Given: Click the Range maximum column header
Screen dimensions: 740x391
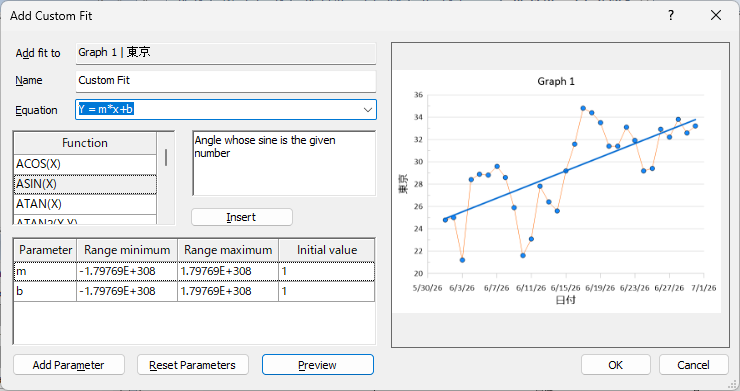Looking at the screenshot, I should click(x=228, y=250).
